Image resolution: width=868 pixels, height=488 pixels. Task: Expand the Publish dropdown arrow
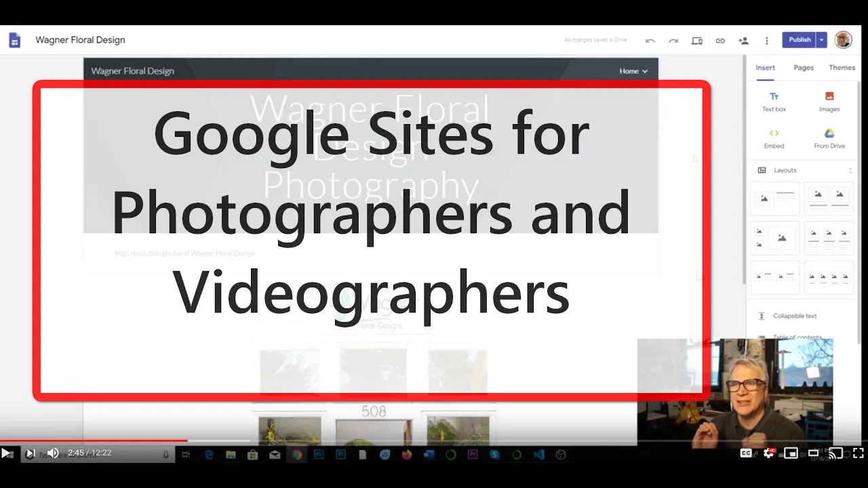coord(821,40)
